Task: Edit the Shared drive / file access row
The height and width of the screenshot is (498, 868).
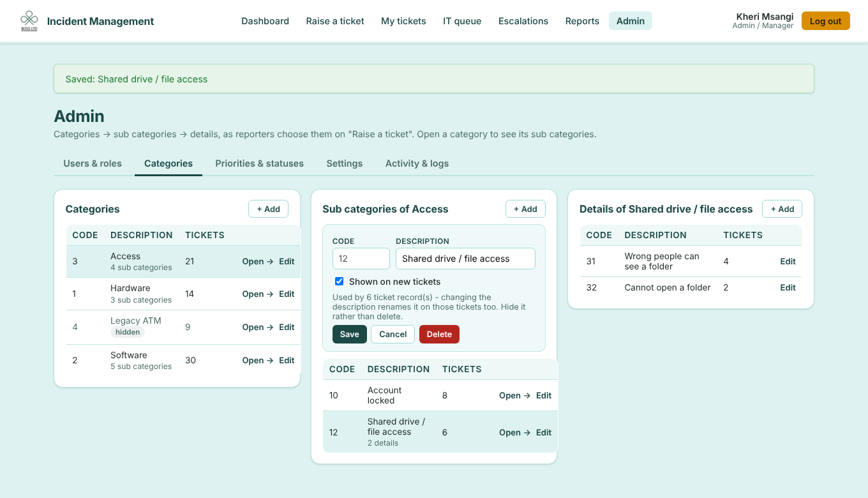Action: tap(544, 432)
